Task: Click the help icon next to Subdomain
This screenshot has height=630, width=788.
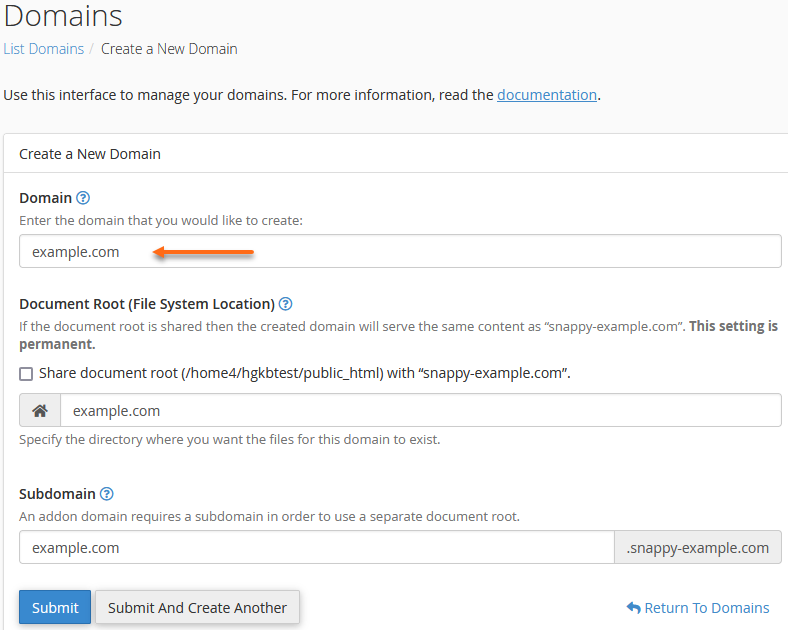Action: (107, 494)
